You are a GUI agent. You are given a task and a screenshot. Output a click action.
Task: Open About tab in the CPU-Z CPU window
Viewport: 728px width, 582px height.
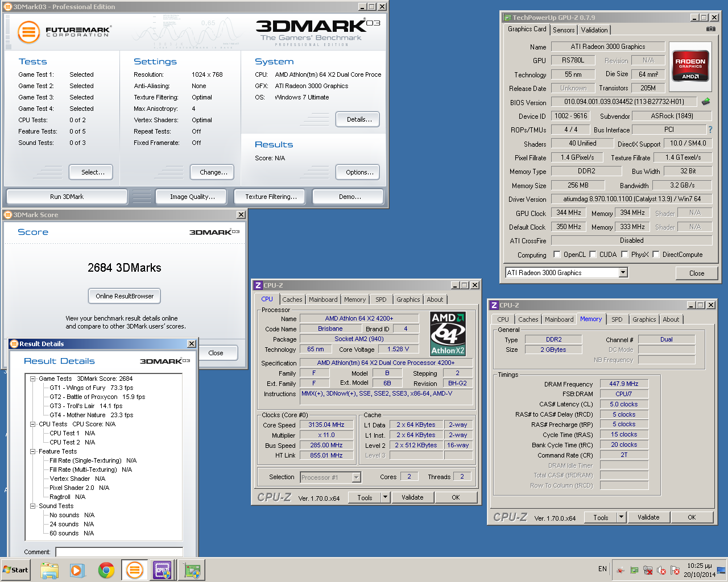tap(435, 300)
